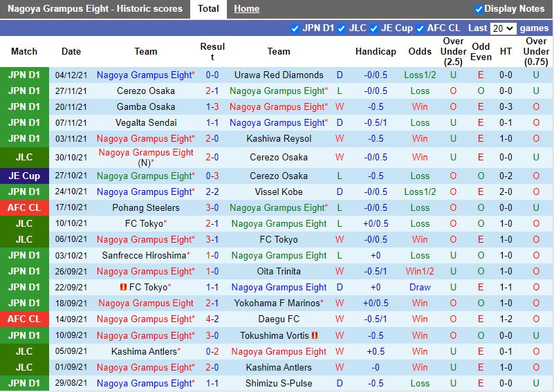Open Vegalta Sendai team link
The image size is (554, 392).
point(145,122)
